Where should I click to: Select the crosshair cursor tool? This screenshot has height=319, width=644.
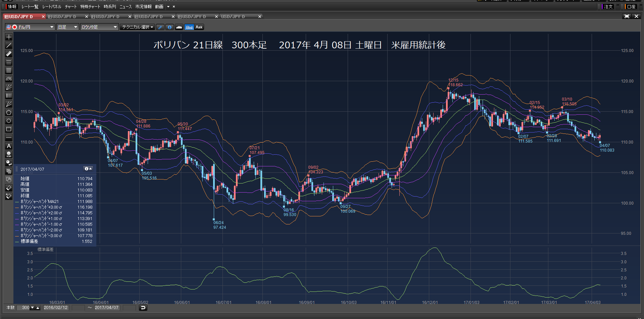[x=9, y=37]
